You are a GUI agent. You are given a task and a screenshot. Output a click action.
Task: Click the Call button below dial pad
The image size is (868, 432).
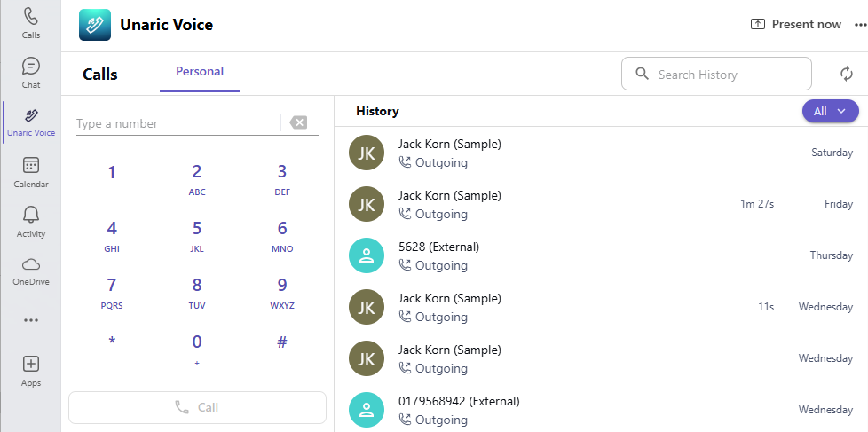coord(198,408)
